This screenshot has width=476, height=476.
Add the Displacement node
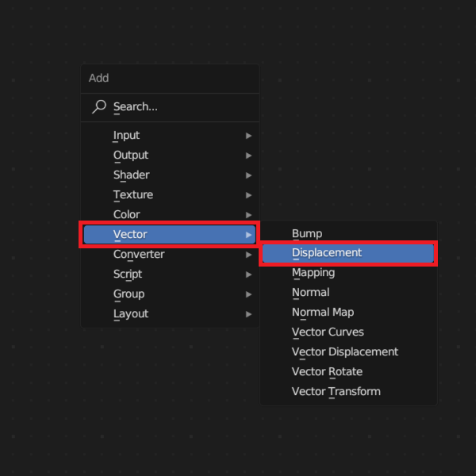coord(327,253)
